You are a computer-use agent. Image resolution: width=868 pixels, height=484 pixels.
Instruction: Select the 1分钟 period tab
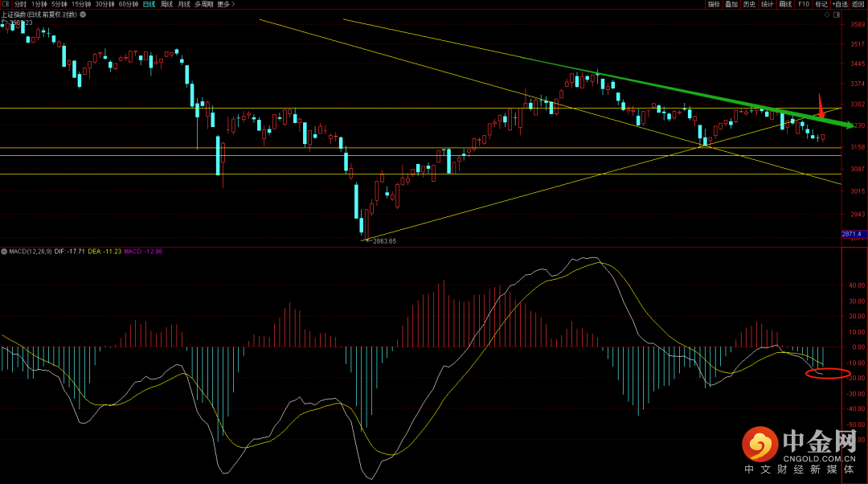coord(39,4)
